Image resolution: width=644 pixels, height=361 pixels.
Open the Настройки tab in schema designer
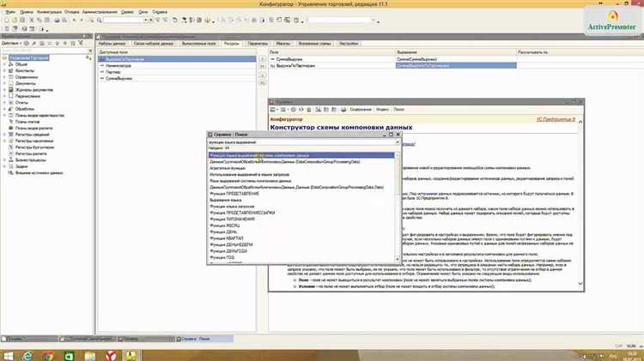point(349,42)
